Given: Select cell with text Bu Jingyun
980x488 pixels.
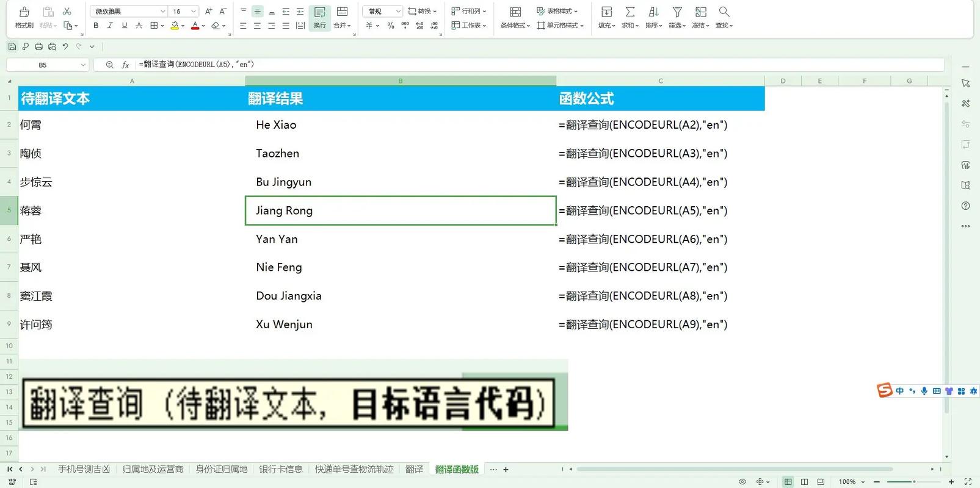Looking at the screenshot, I should [x=401, y=182].
